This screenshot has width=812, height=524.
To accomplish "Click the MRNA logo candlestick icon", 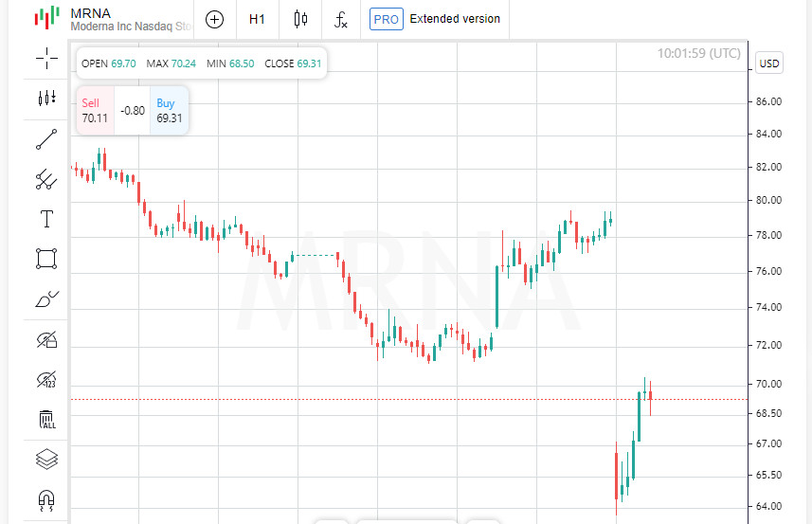I will pyautogui.click(x=46, y=18).
